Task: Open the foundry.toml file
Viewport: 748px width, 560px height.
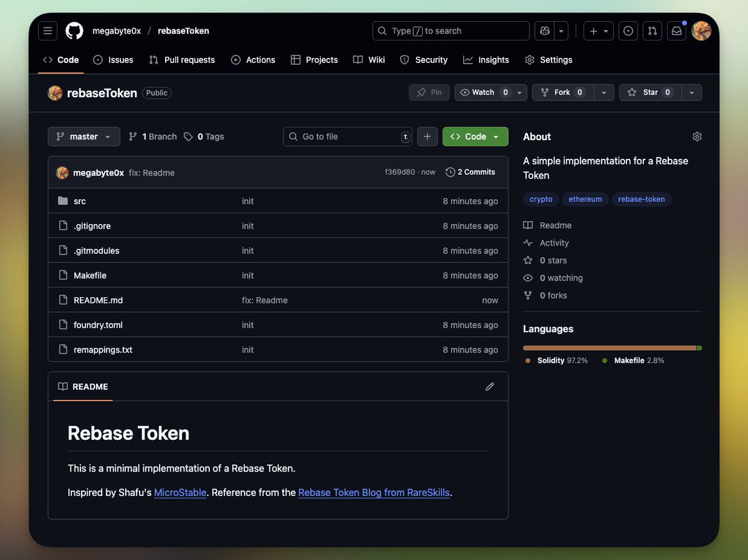Action: click(x=98, y=325)
